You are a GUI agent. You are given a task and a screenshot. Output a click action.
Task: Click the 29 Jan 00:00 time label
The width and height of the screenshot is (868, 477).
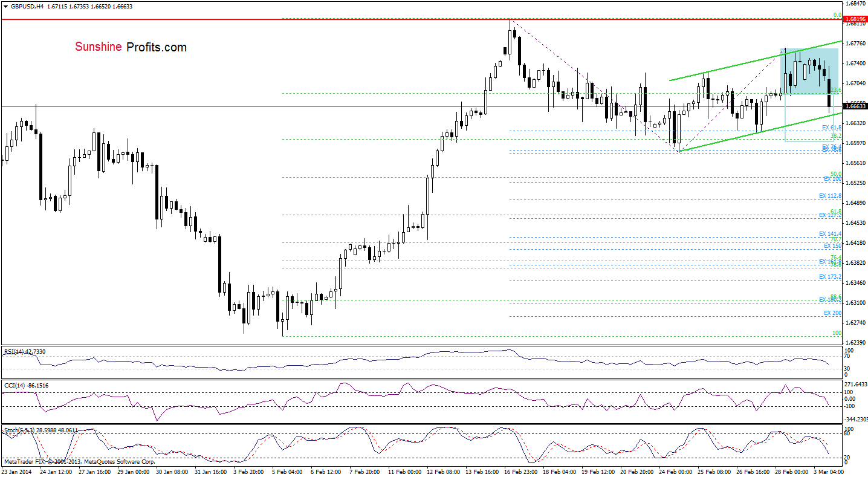pyautogui.click(x=135, y=472)
